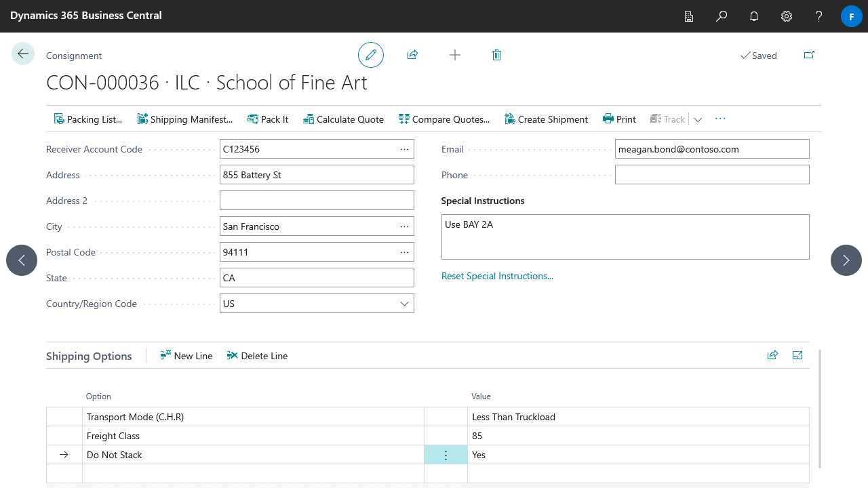The height and width of the screenshot is (488, 868).
Task: Expand Country/Region Code dropdown
Action: [x=405, y=304]
